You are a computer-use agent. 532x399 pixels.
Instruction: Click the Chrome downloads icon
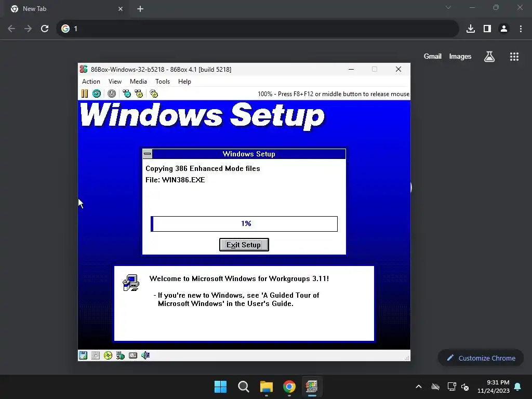pyautogui.click(x=471, y=29)
